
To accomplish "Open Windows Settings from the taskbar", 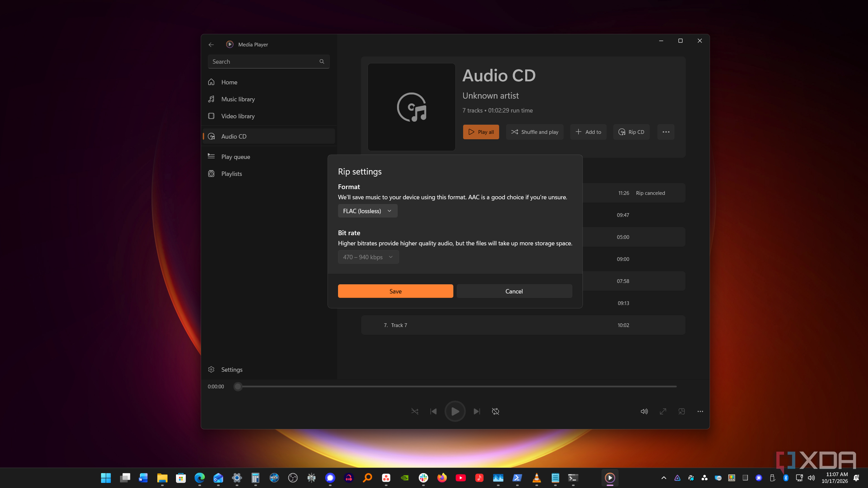I will coord(237,478).
